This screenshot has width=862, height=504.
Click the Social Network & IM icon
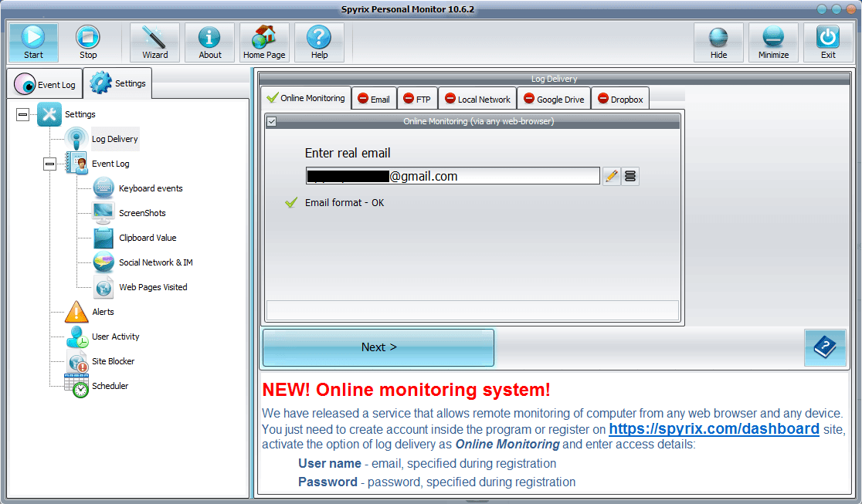tap(104, 262)
